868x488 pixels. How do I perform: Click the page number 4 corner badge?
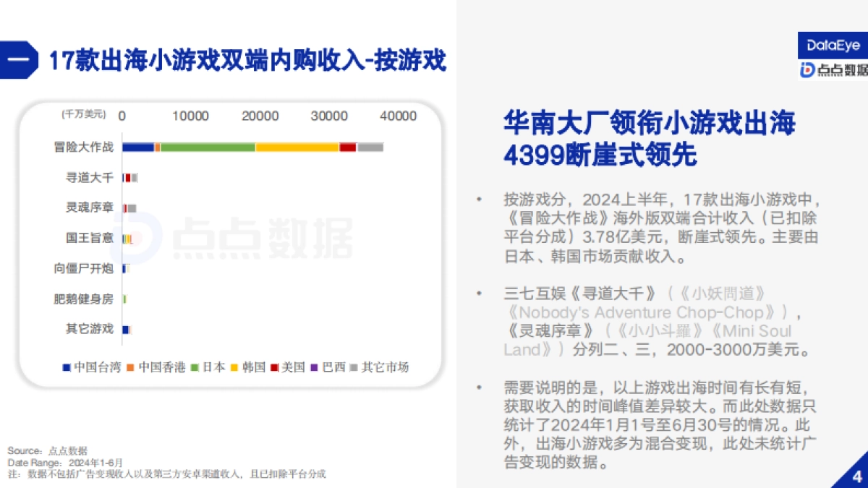[856, 476]
